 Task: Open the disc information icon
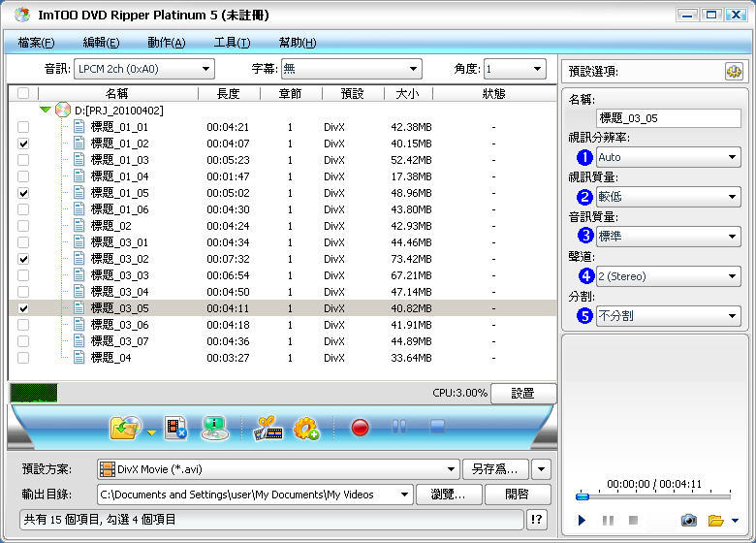214,427
